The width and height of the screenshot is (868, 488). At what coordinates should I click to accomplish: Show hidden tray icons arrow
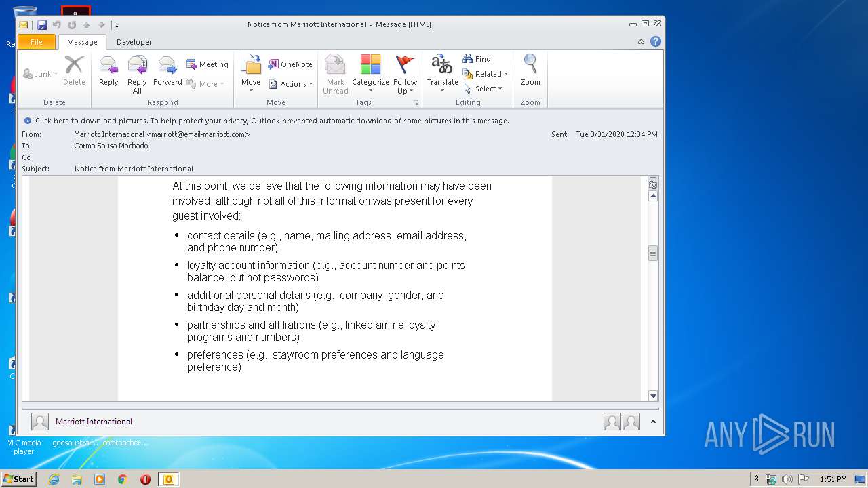(756, 479)
